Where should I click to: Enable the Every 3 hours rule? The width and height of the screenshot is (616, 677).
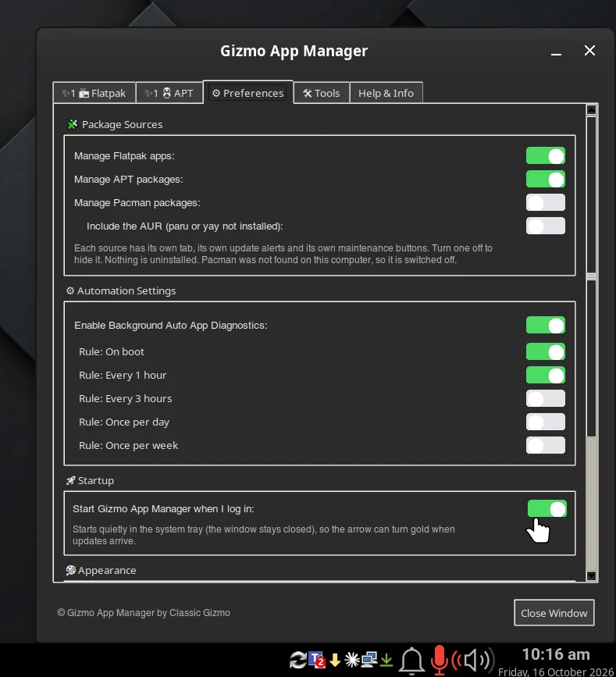[545, 398]
